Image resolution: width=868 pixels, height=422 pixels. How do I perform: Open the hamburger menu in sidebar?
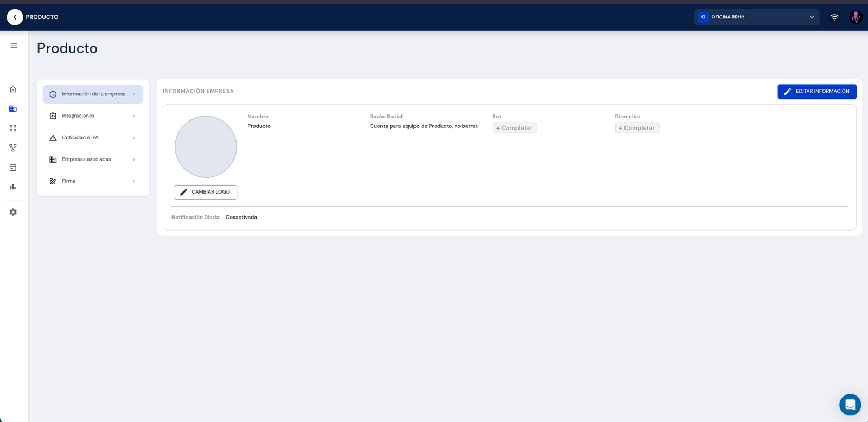click(x=14, y=46)
